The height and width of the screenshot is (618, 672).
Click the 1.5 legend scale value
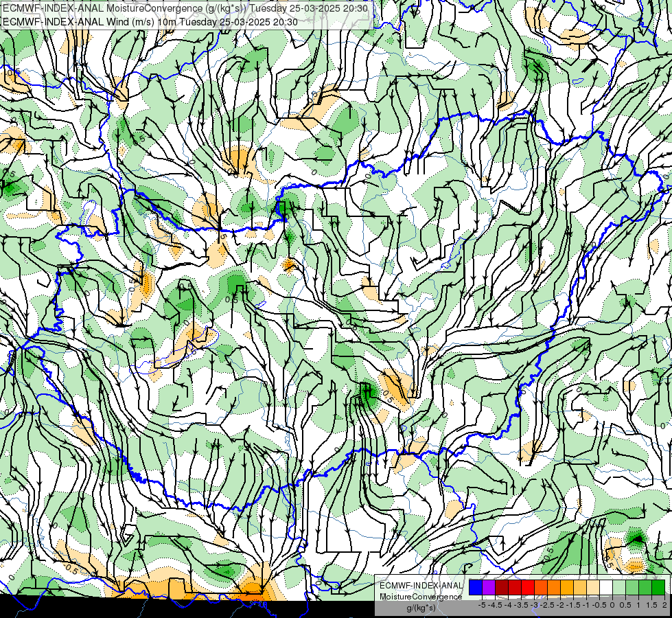[x=651, y=605]
